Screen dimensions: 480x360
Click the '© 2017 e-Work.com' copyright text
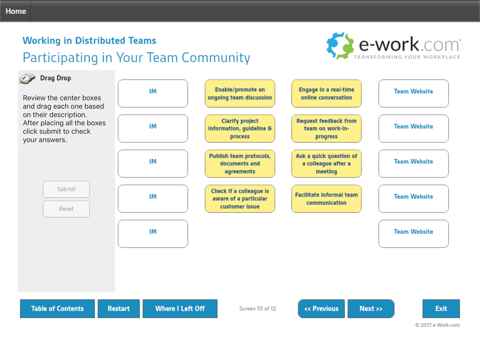437,325
